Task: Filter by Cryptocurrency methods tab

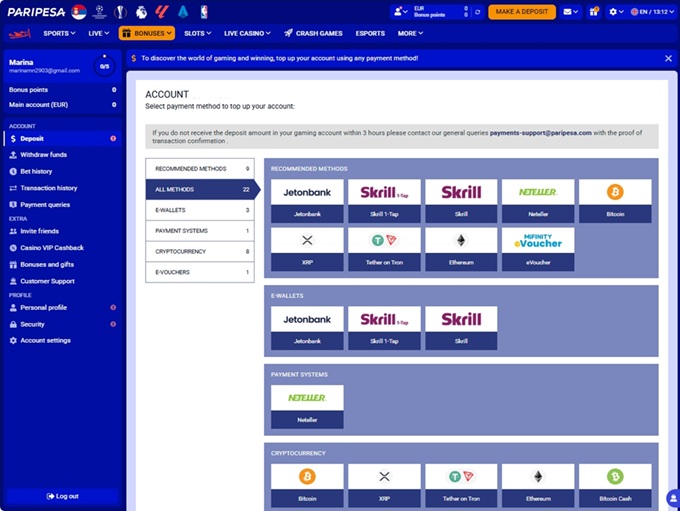Action: click(x=199, y=251)
